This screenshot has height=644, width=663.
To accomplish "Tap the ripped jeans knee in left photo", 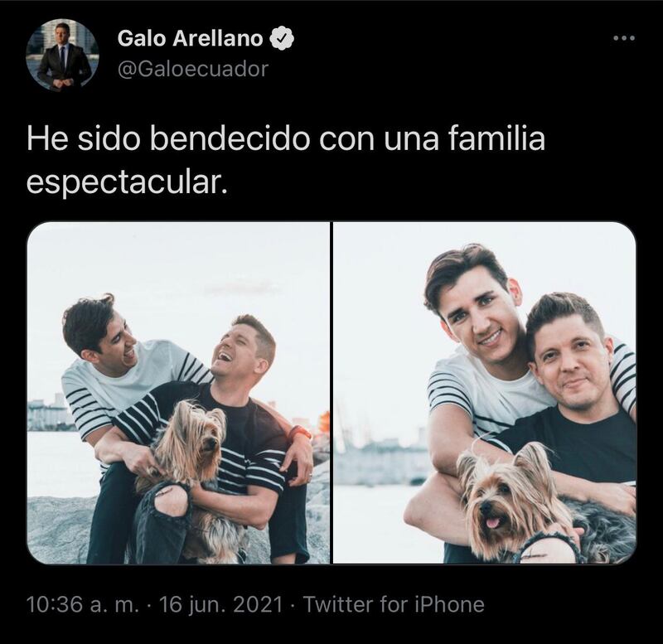I will click(x=167, y=499).
